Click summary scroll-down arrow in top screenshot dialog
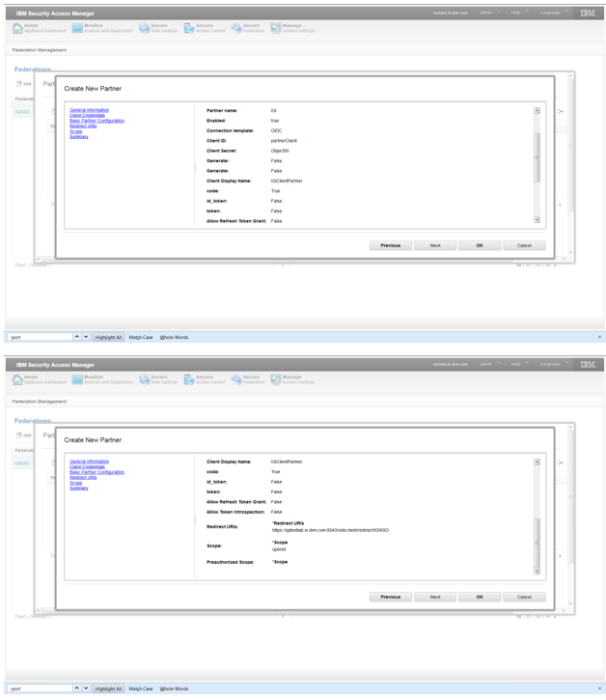Screen dimensions: 606x700 click(x=537, y=219)
